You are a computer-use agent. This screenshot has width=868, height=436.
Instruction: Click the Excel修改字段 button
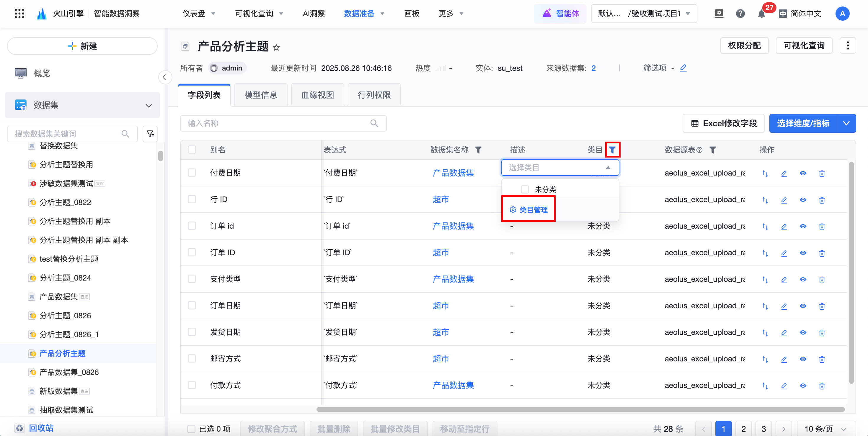pos(723,124)
